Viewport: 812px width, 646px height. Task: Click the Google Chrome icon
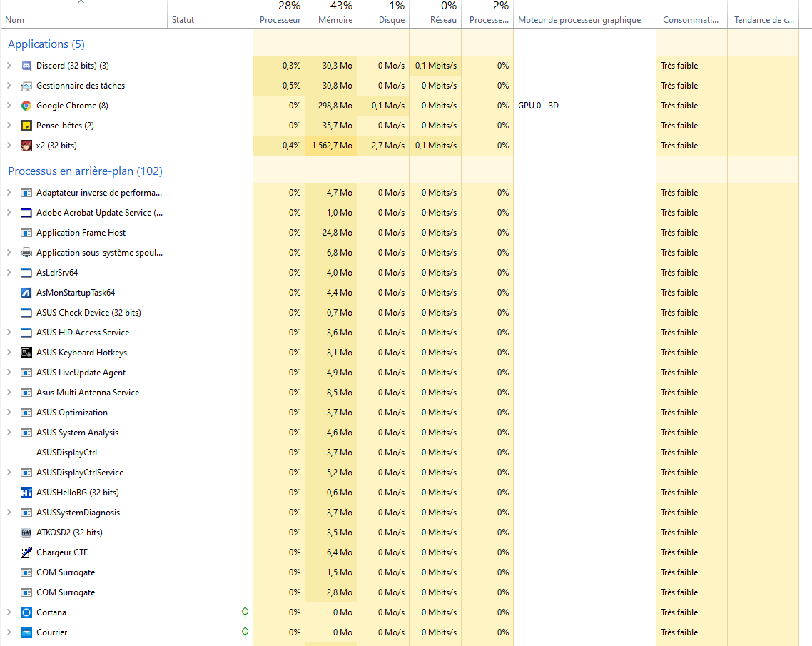(26, 106)
